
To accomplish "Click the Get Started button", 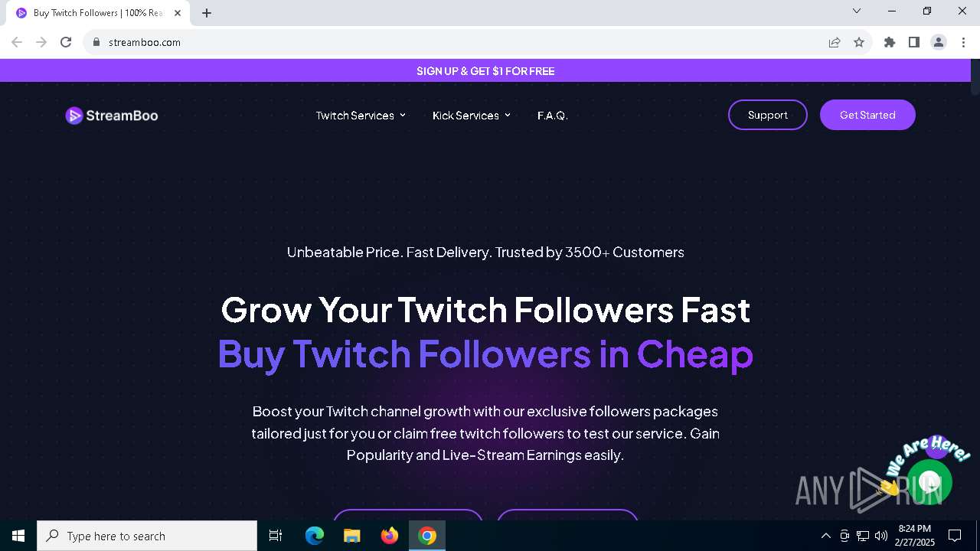I will click(867, 115).
